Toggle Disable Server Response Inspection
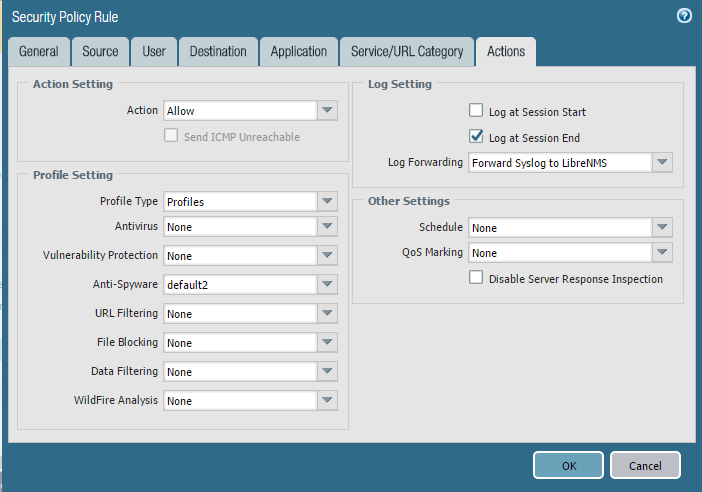Image resolution: width=702 pixels, height=492 pixels. [x=476, y=277]
